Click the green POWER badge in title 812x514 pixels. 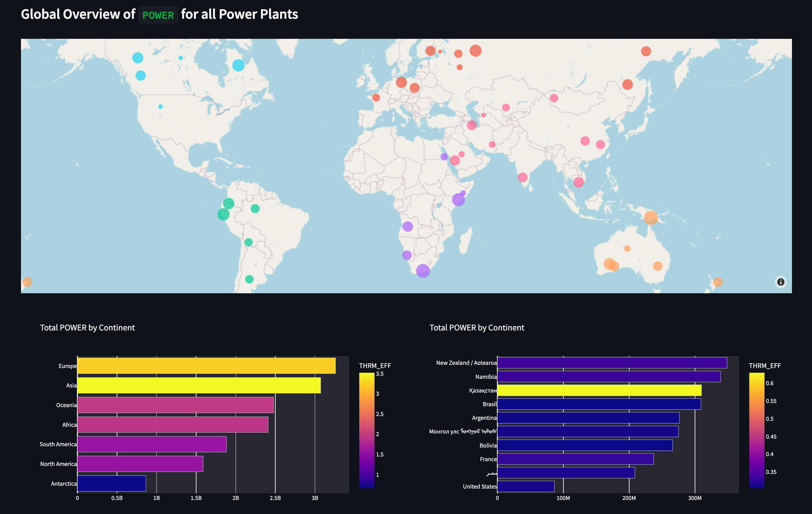pos(158,15)
